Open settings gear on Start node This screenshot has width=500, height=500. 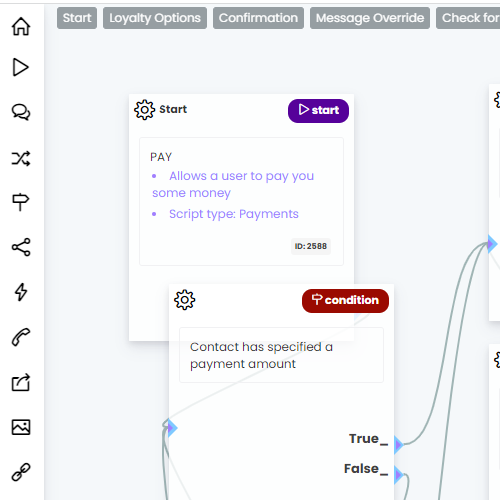(x=144, y=110)
